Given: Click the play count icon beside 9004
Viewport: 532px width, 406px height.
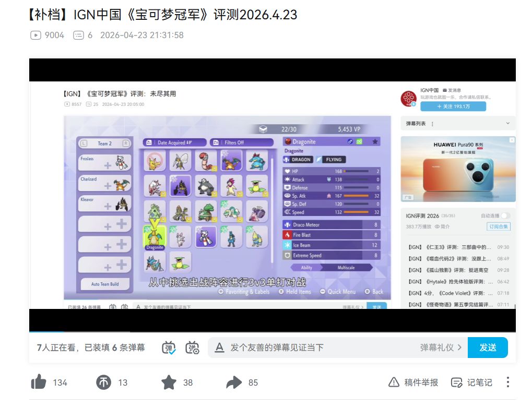Looking at the screenshot, I should [36, 35].
